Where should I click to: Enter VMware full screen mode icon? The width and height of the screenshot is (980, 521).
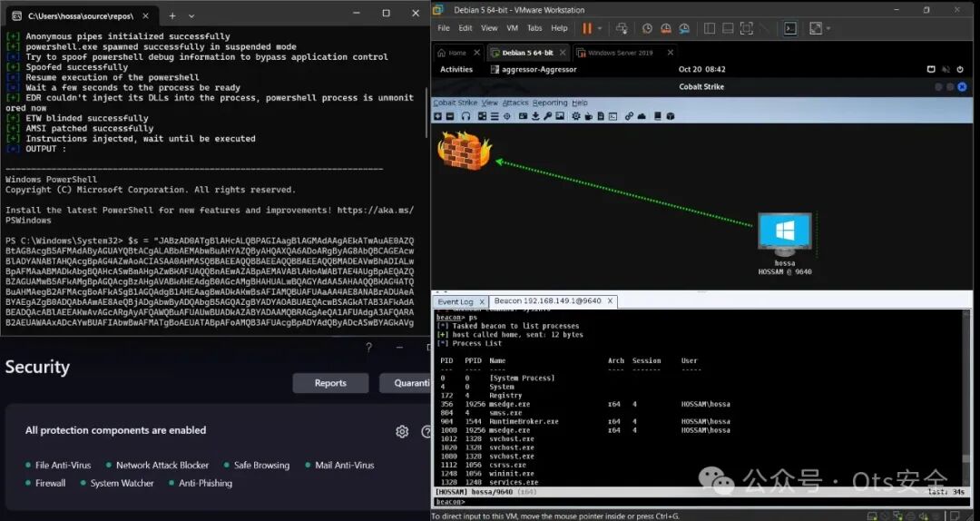point(746,28)
